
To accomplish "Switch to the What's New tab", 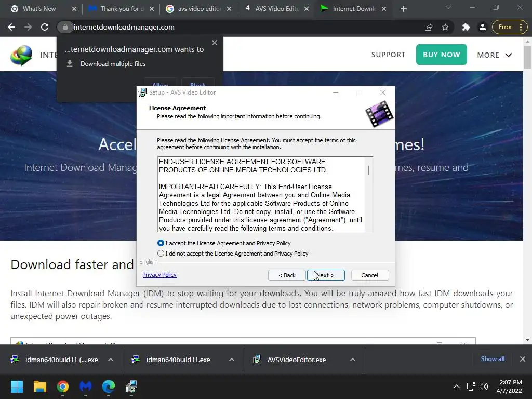I will coord(39,9).
